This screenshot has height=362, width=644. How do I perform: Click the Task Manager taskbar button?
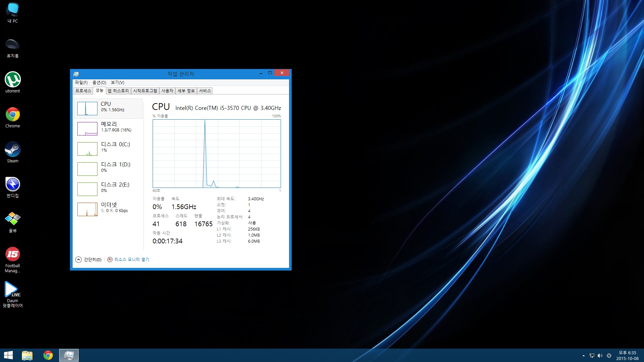pos(69,355)
